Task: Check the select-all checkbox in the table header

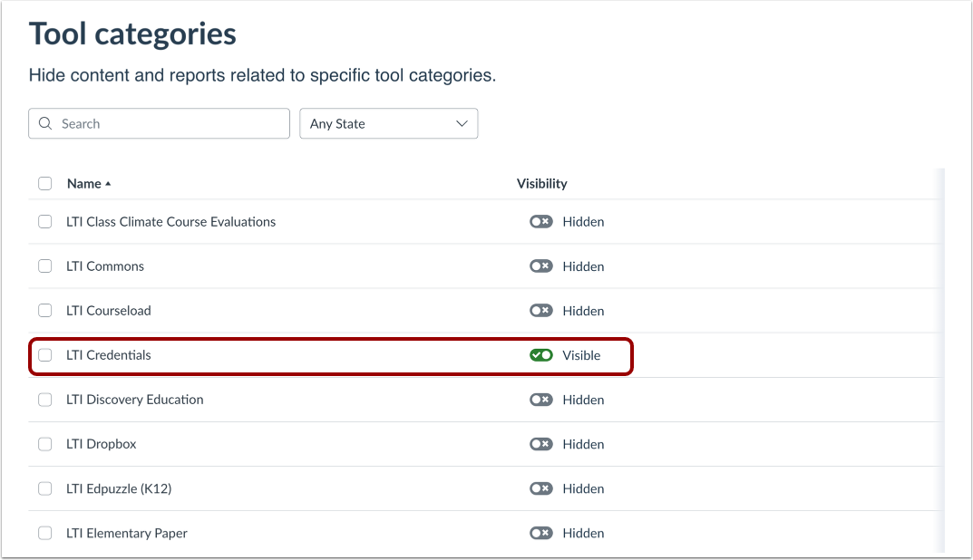Action: click(44, 183)
